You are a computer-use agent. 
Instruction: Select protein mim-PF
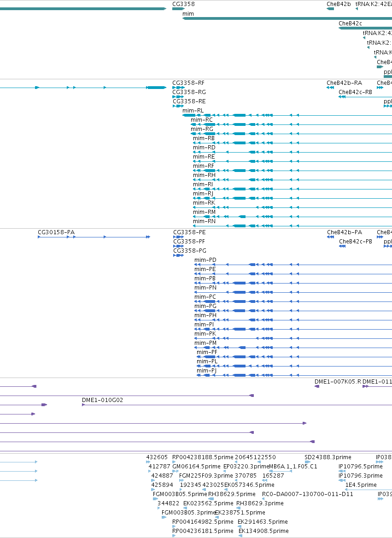tap(207, 353)
